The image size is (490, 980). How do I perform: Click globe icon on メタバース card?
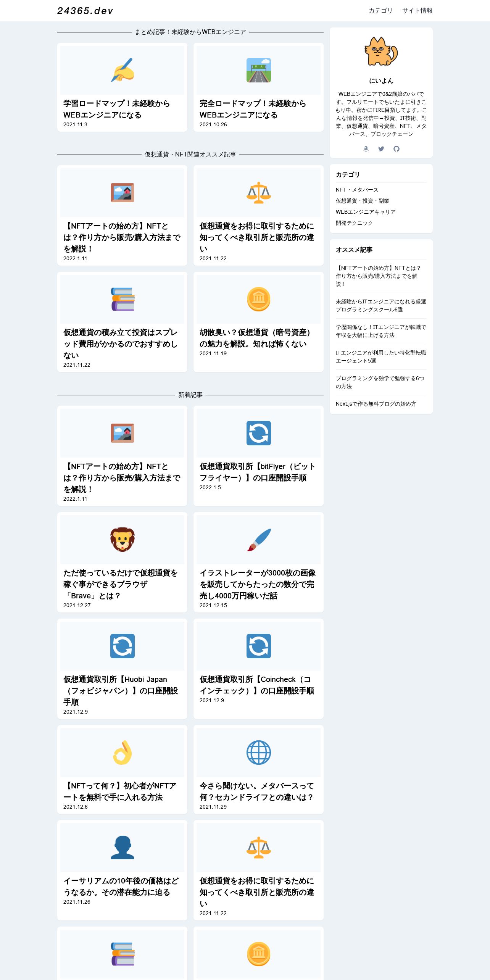[259, 753]
